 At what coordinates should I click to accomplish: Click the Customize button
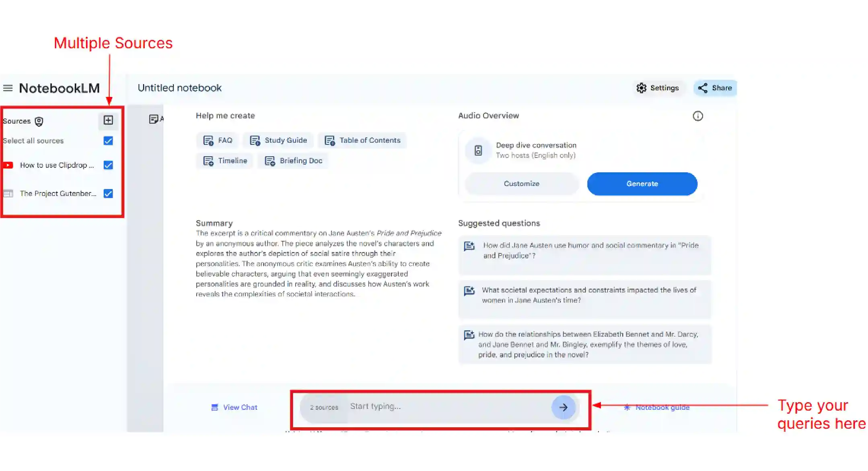(x=522, y=184)
